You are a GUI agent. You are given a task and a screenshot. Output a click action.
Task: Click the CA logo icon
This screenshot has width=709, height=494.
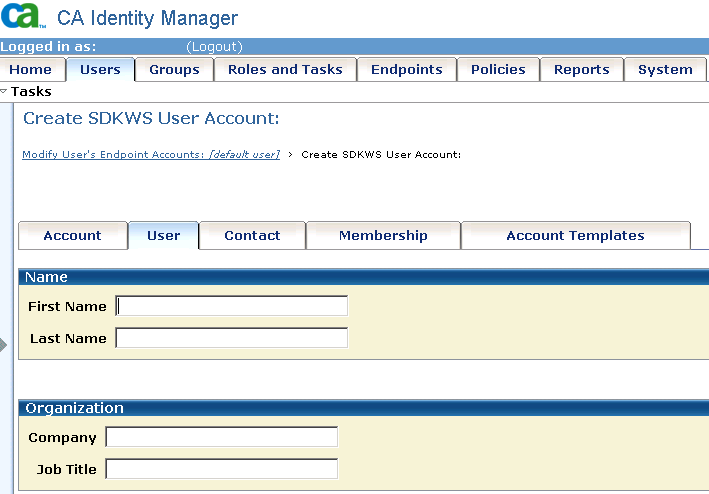coord(22,16)
